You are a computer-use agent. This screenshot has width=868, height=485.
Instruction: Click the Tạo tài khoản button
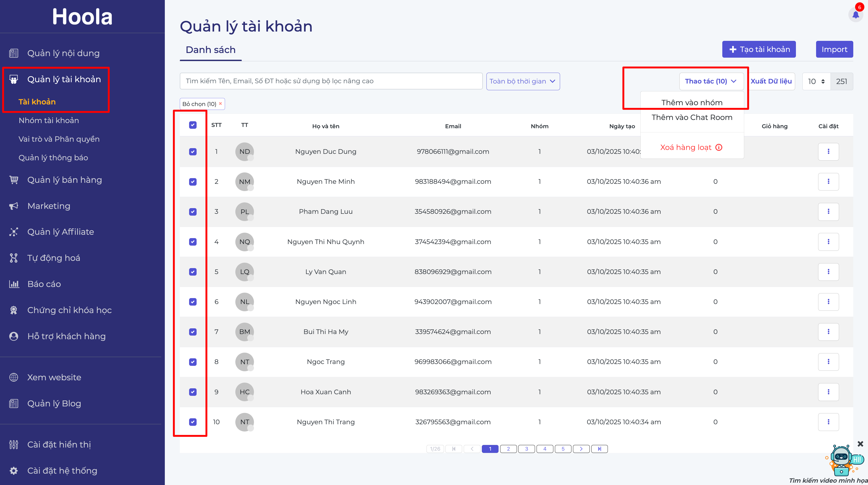click(759, 49)
